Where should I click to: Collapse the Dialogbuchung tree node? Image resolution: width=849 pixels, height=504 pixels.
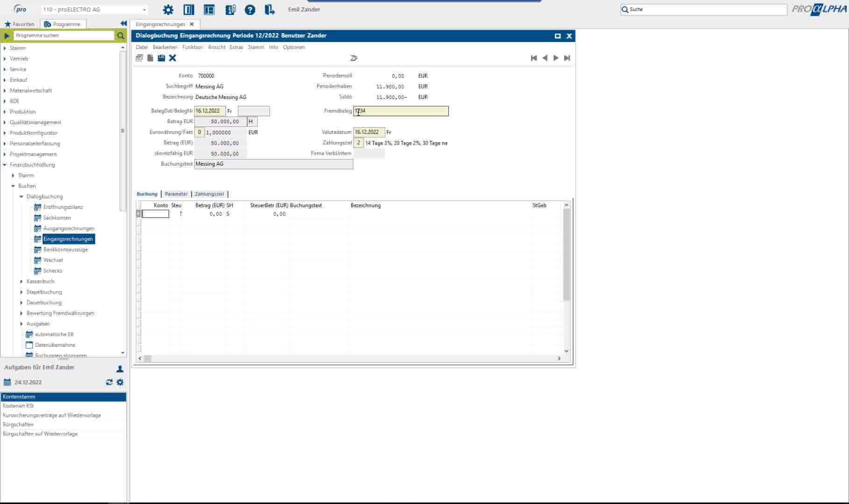(21, 196)
